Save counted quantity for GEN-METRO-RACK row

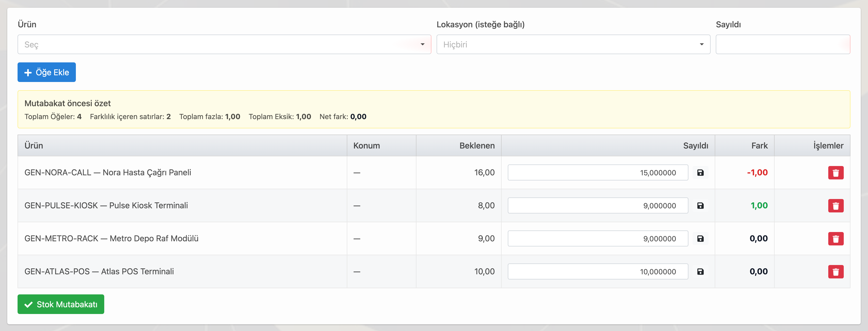(x=700, y=239)
